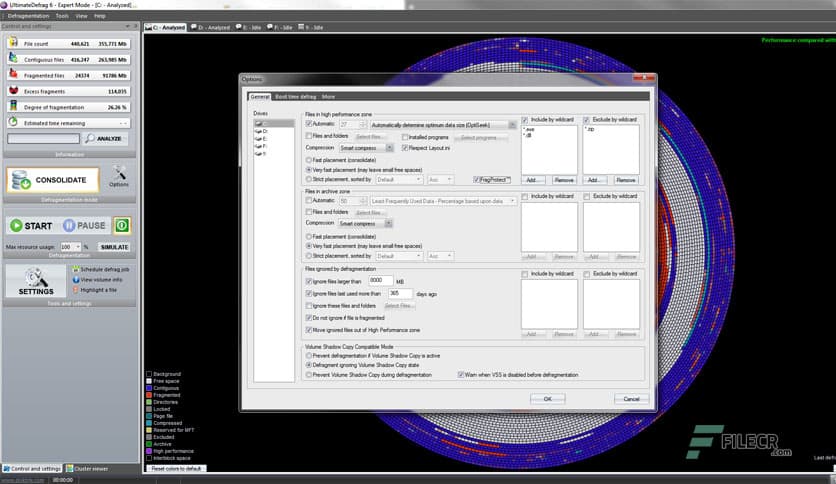Switch to the D: - Analyzed drive tab
Viewport: 836px width, 484px height.
tap(210, 27)
